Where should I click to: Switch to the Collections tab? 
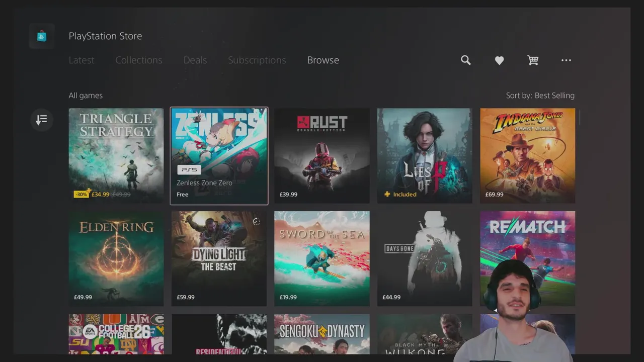[139, 60]
